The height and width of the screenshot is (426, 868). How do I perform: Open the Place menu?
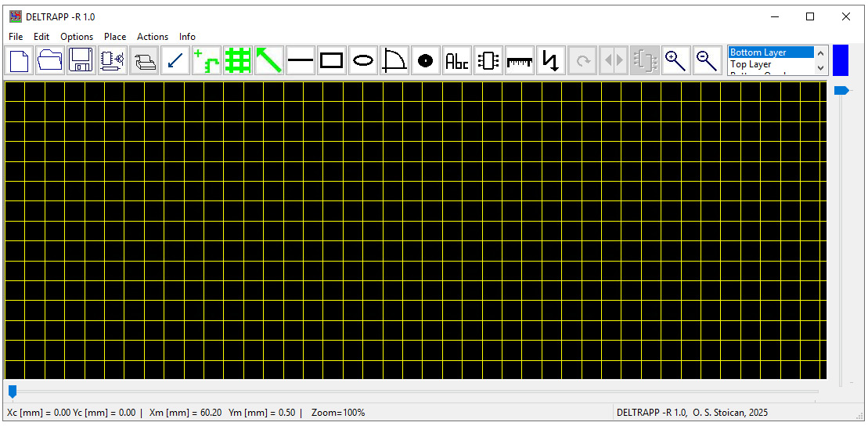tap(115, 37)
